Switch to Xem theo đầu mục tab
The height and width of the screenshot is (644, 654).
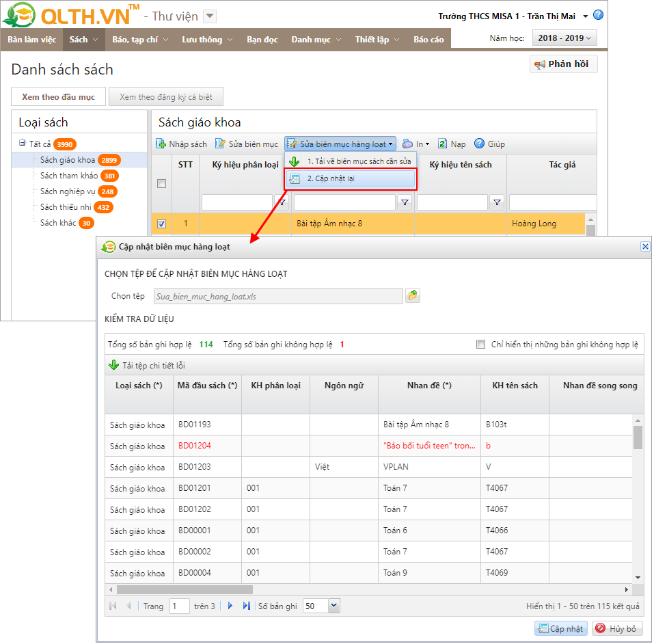coord(58,97)
